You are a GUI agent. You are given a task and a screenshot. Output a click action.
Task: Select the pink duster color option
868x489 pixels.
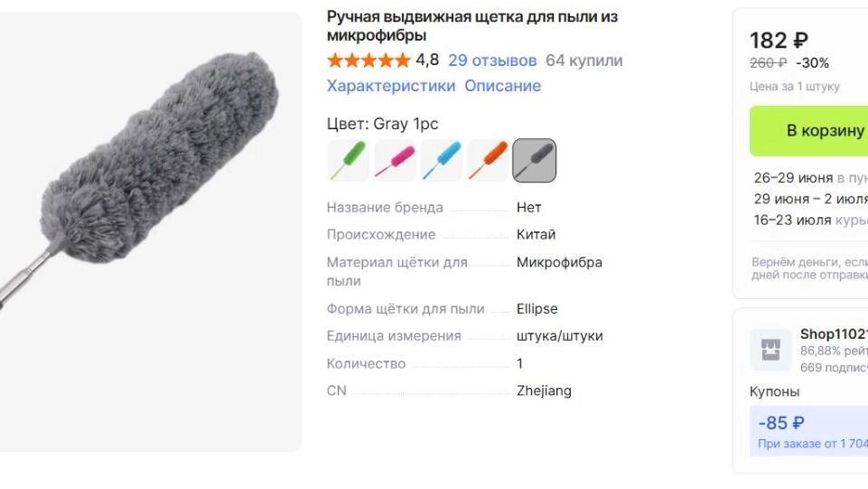(396, 161)
